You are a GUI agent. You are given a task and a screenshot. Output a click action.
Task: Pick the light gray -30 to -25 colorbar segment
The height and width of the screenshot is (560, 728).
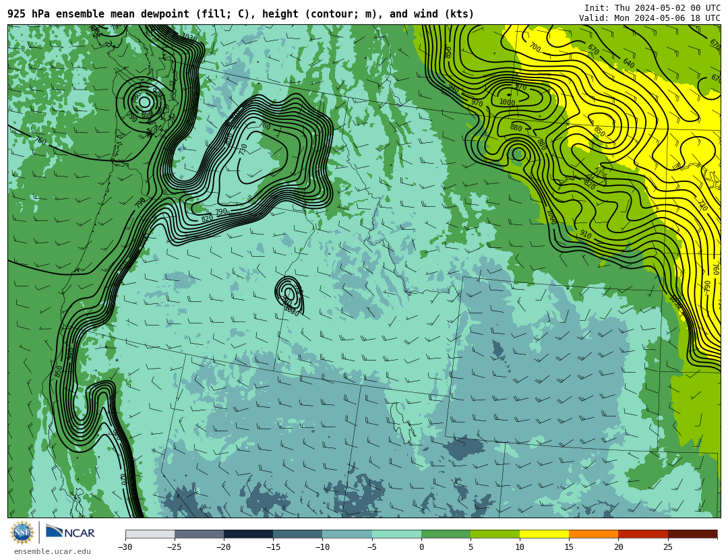[150, 534]
